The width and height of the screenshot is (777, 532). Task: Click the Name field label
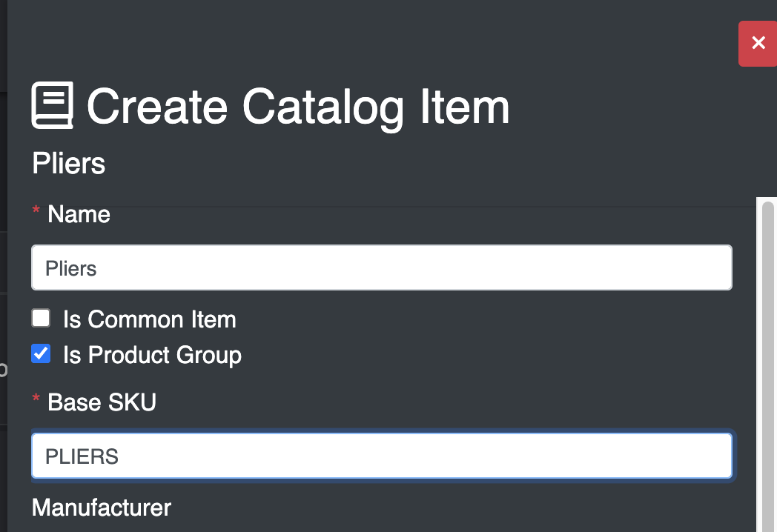pos(78,214)
